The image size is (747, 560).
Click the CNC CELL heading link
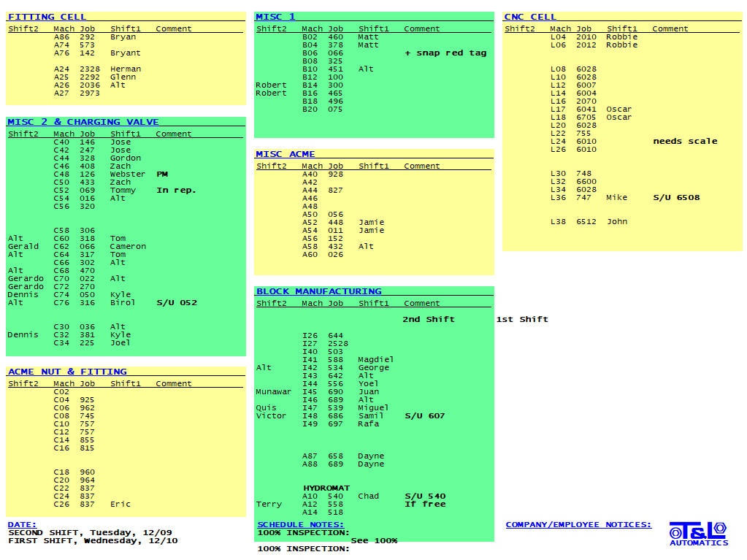tap(530, 17)
